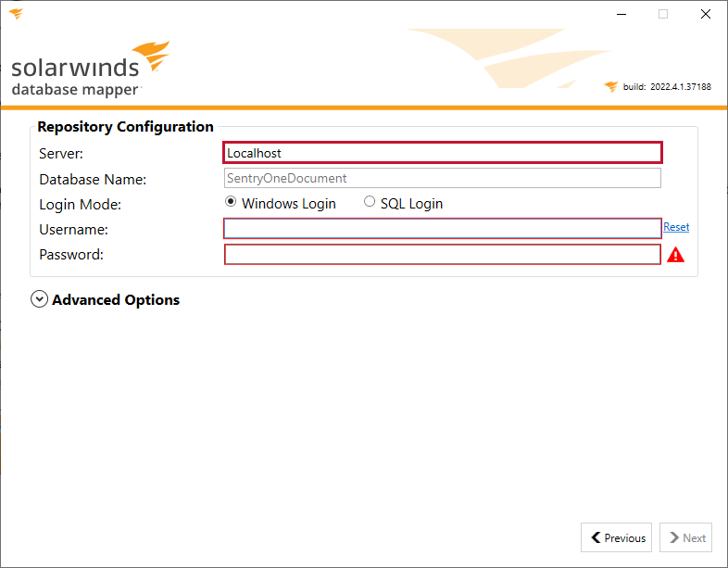Screen dimensions: 728x568
Task: Select the SQL Login radio button
Action: (370, 202)
